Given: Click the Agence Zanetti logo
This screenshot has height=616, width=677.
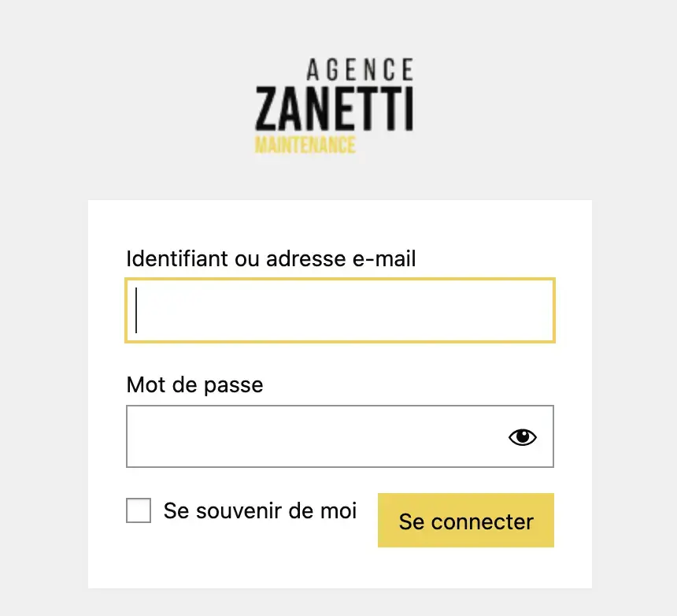Looking at the screenshot, I should 335,106.
